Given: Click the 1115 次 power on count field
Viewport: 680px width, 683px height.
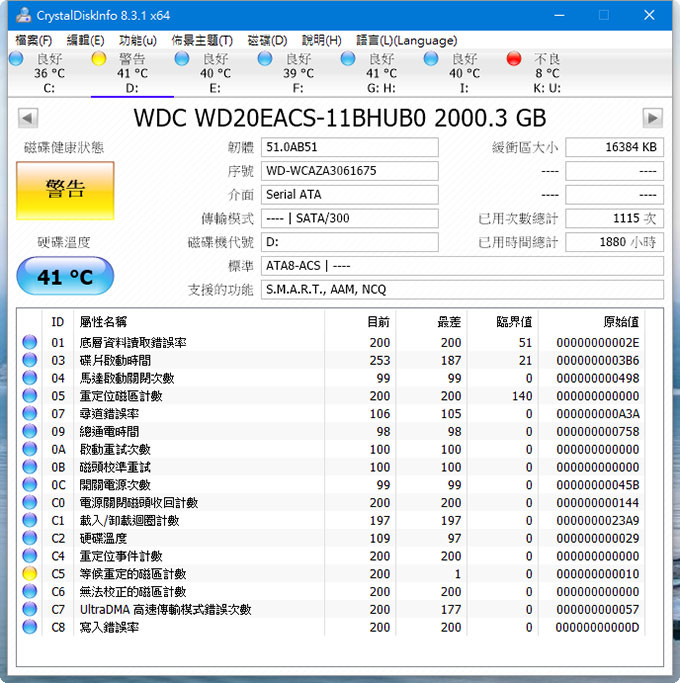Looking at the screenshot, I should [x=615, y=218].
